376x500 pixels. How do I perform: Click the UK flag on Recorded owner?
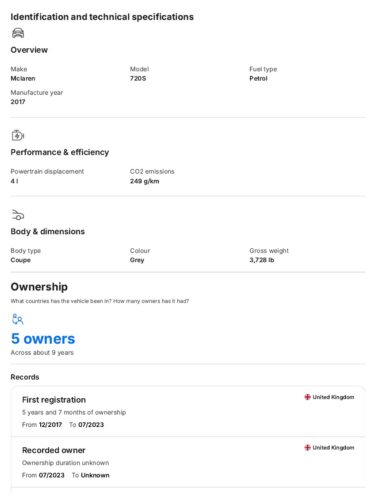pyautogui.click(x=307, y=447)
